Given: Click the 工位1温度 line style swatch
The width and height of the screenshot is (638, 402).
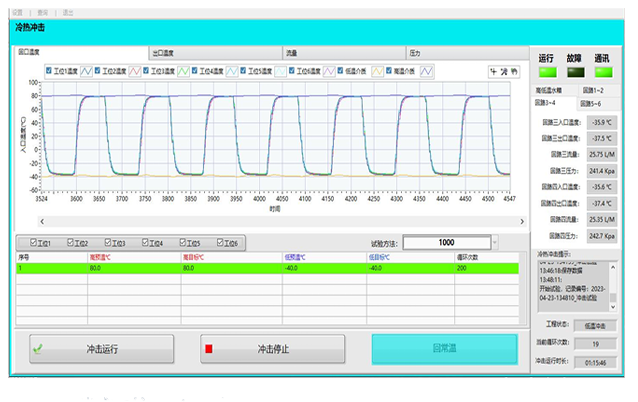Looking at the screenshot, I should point(86,71).
